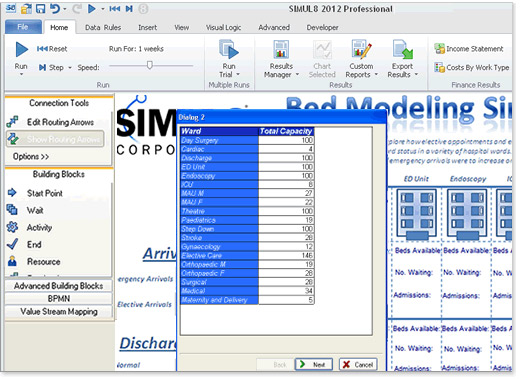Viewport: 520px width, 379px height.
Task: Open the BPMN panel
Action: tap(59, 299)
